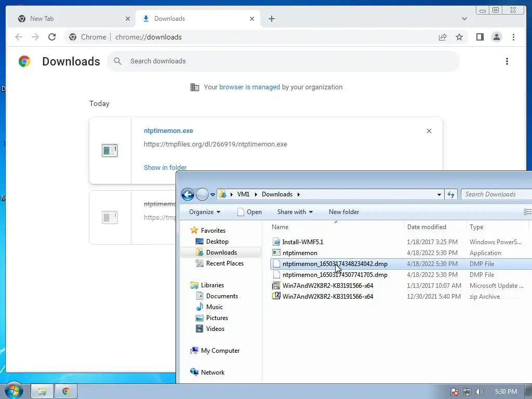Click the Chrome taskbar icon
Screen dimensions: 532x399
(x=66, y=392)
